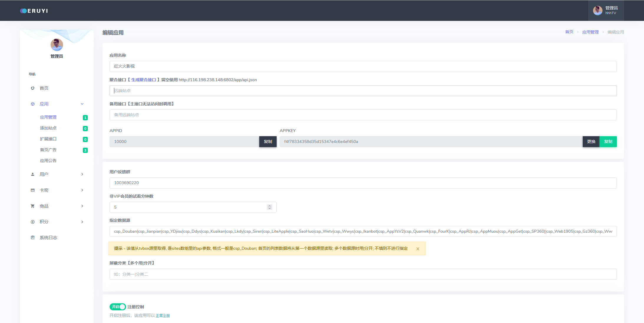Click the cube icon beside 应用
The width and height of the screenshot is (644, 323).
click(33, 104)
